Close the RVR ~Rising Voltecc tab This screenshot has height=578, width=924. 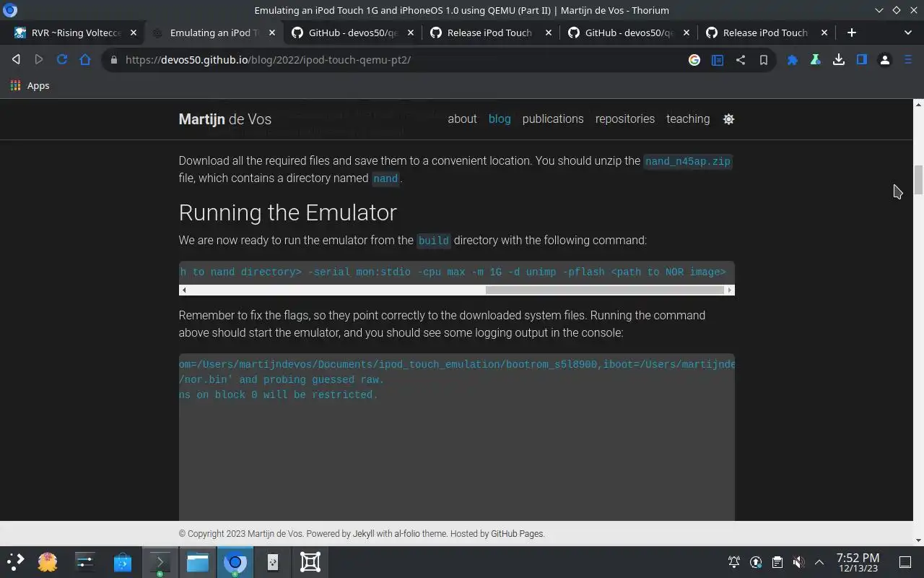coord(134,33)
